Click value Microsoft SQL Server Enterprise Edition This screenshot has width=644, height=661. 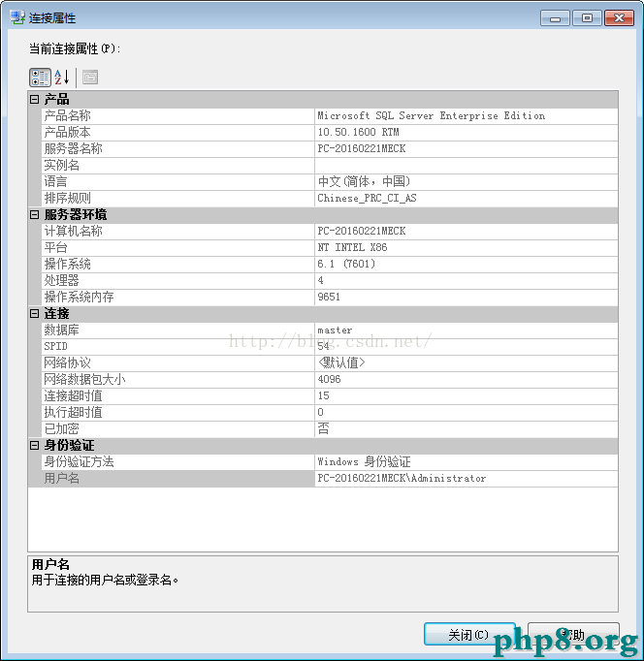[x=431, y=116]
